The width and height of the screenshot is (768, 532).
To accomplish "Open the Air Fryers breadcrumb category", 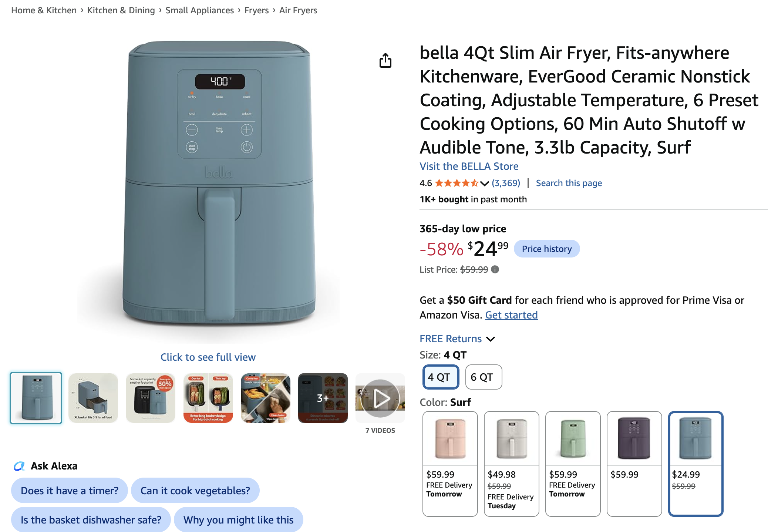I will pyautogui.click(x=298, y=10).
